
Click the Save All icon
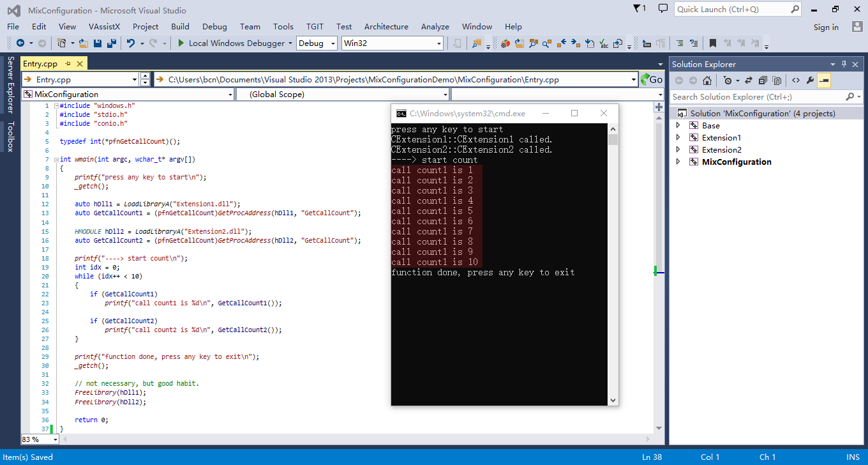[111, 43]
